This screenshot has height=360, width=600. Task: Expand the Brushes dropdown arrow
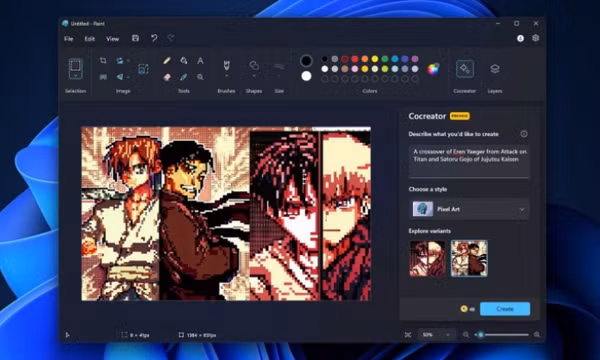pyautogui.click(x=226, y=76)
